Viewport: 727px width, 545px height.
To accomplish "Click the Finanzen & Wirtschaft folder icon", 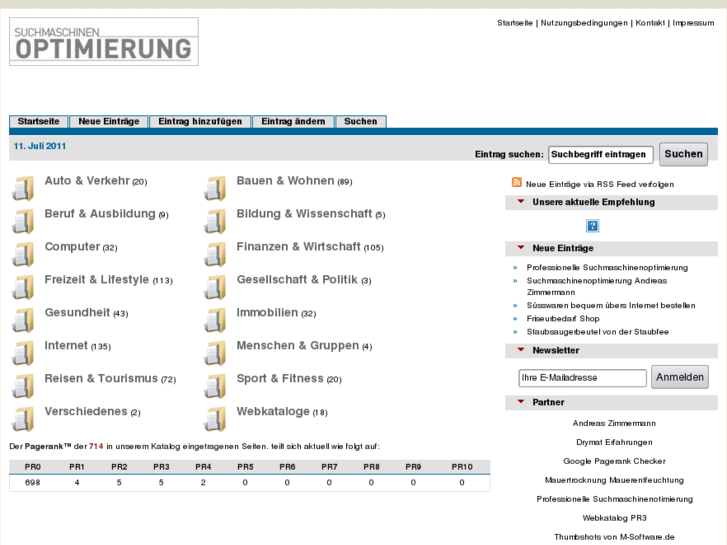I will (215, 254).
